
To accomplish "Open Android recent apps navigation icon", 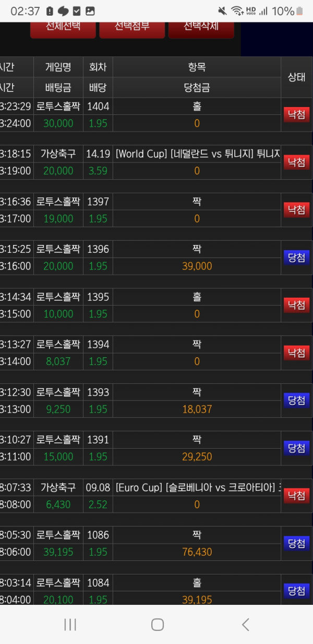I will (x=70, y=624).
